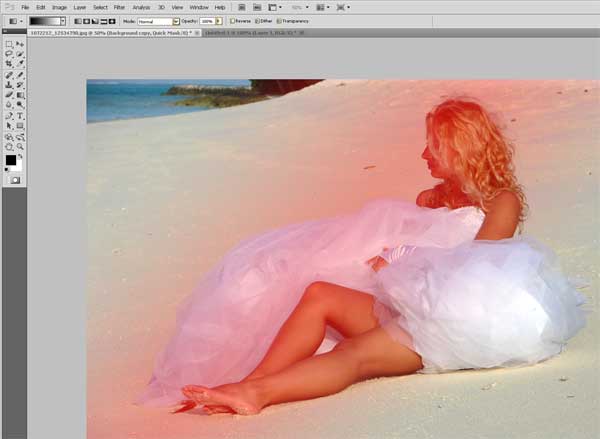Open the Filter menu
The image size is (600, 439).
119,7
